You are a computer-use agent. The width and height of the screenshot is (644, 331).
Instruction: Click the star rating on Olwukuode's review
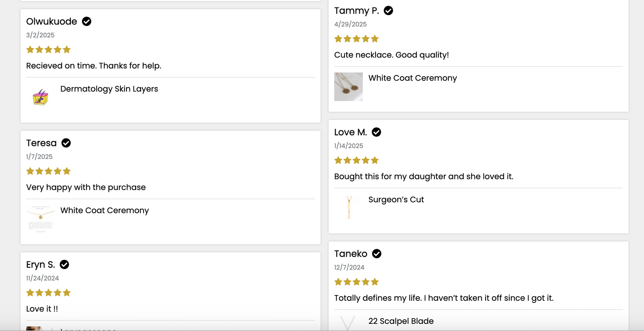click(x=48, y=50)
